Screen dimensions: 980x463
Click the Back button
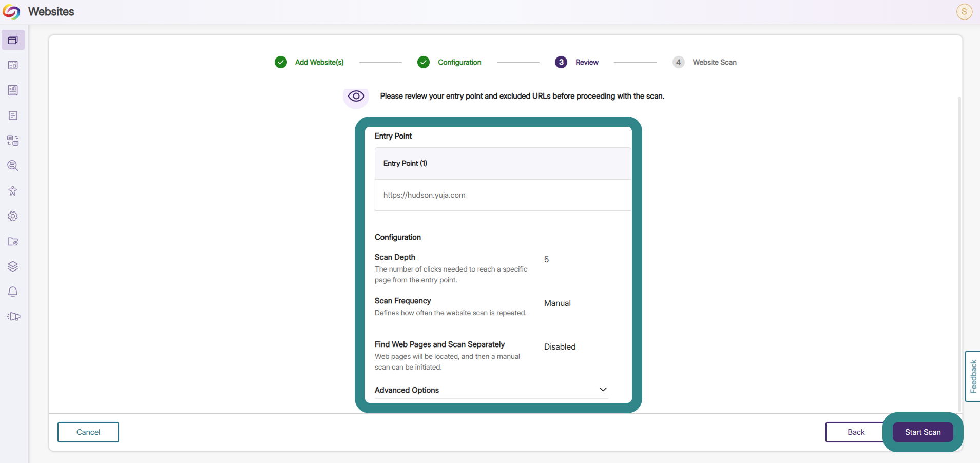[856, 432]
